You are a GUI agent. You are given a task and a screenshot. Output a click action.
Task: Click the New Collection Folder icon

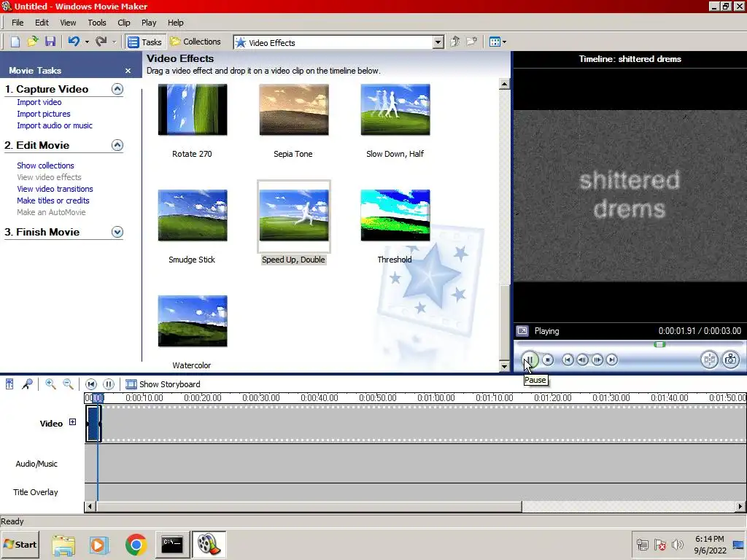(x=472, y=42)
